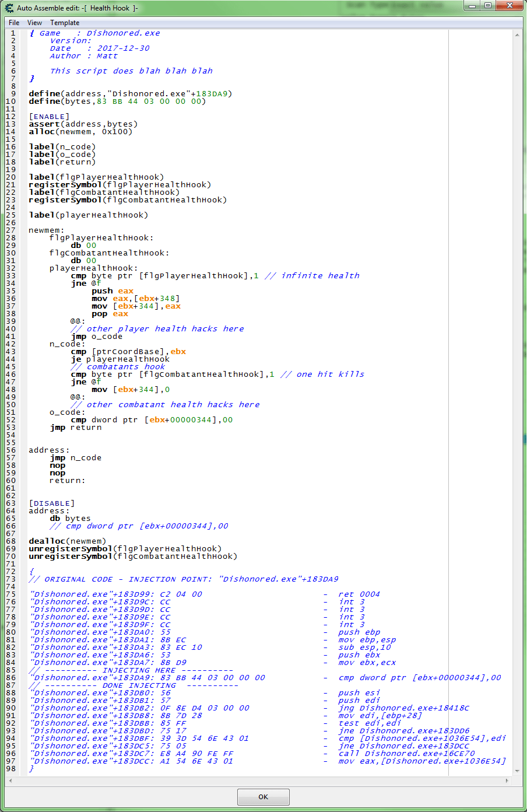This screenshot has height=812, width=527.
Task: Click 'This script does blah blah blah' comment
Action: (x=131, y=71)
